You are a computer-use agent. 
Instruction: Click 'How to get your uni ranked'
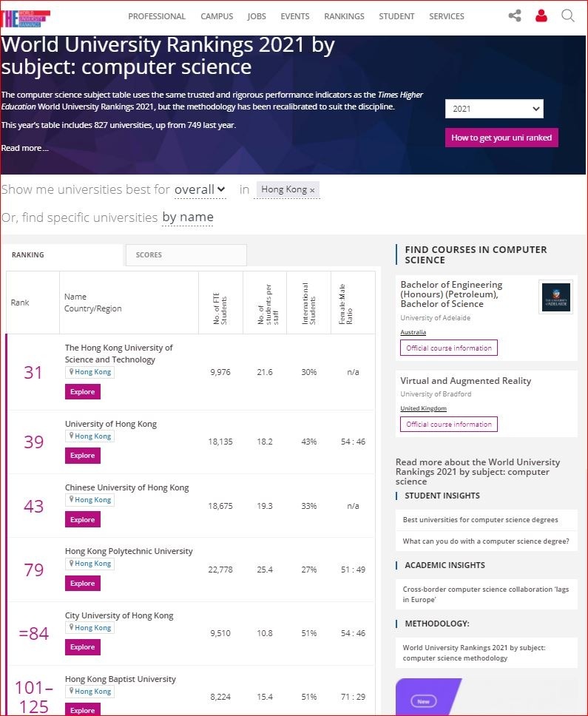501,137
